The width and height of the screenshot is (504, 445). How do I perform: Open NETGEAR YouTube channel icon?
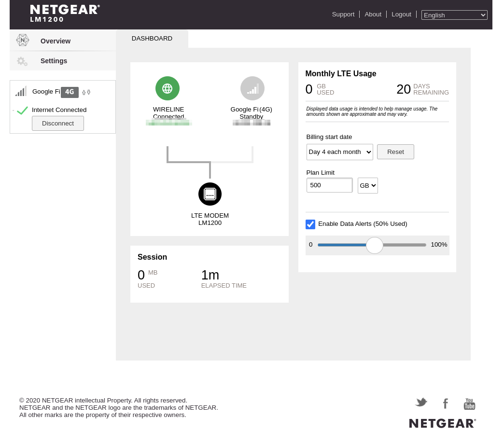pos(469,404)
